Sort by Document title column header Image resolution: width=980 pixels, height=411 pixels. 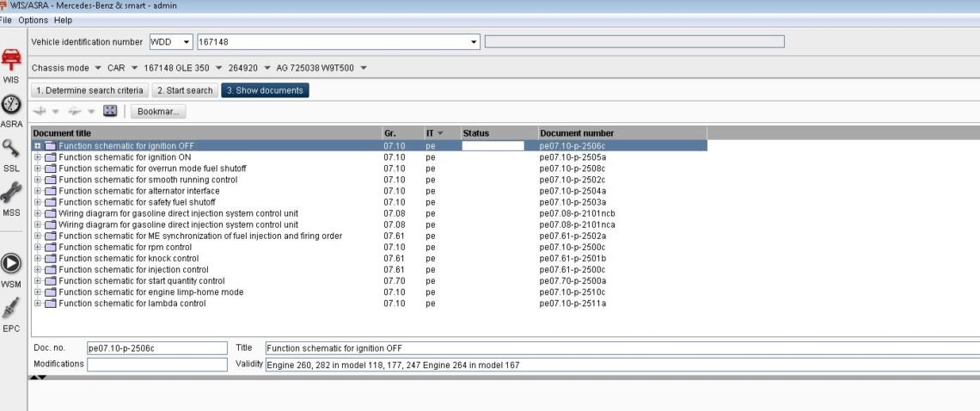(x=206, y=132)
